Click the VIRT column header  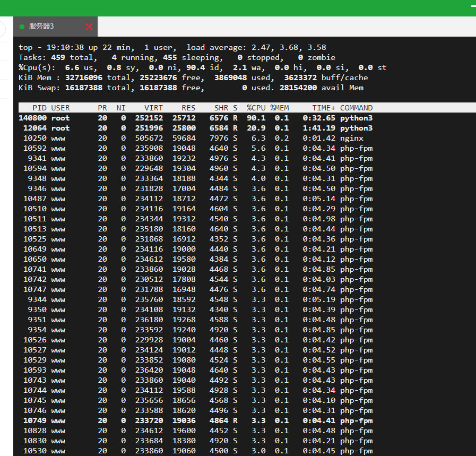click(x=153, y=108)
